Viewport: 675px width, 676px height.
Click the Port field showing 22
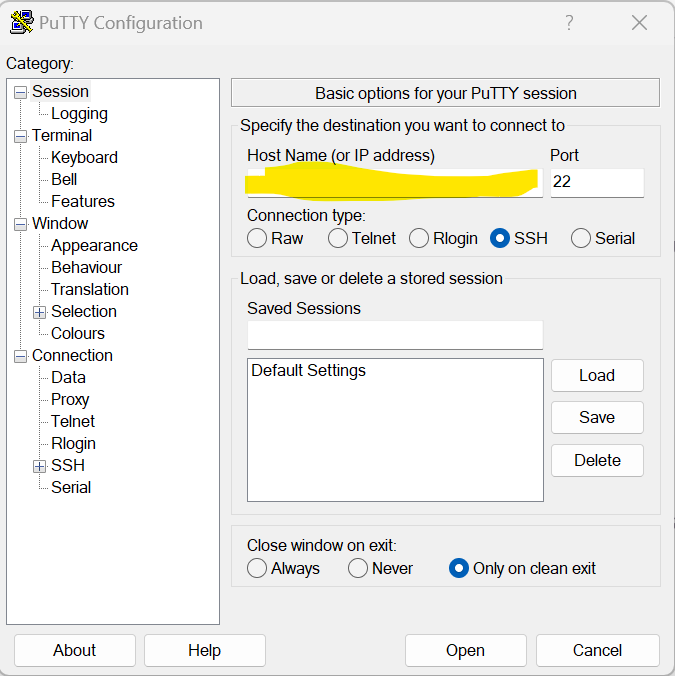point(597,183)
